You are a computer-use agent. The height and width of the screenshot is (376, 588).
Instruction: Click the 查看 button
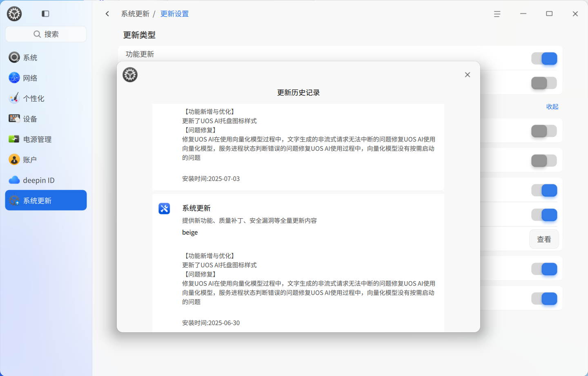pyautogui.click(x=544, y=239)
